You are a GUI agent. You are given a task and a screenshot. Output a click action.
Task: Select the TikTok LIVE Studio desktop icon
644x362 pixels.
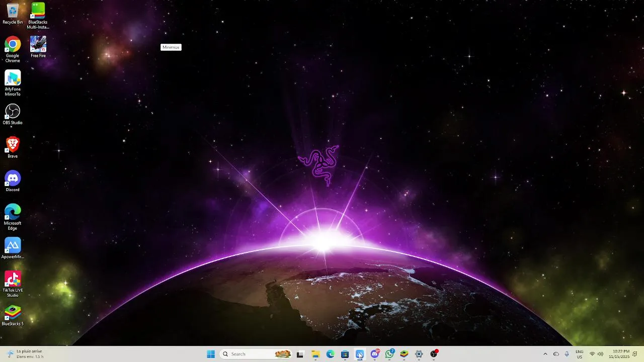(x=13, y=285)
